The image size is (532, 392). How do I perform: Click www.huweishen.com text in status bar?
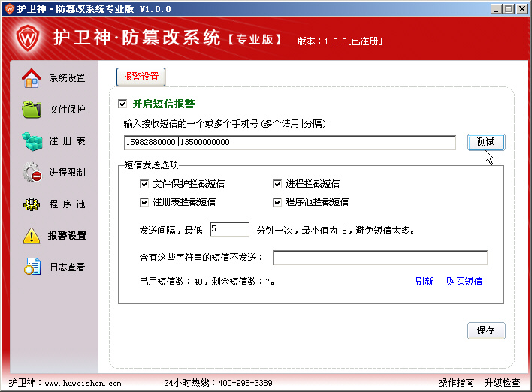[83, 384]
